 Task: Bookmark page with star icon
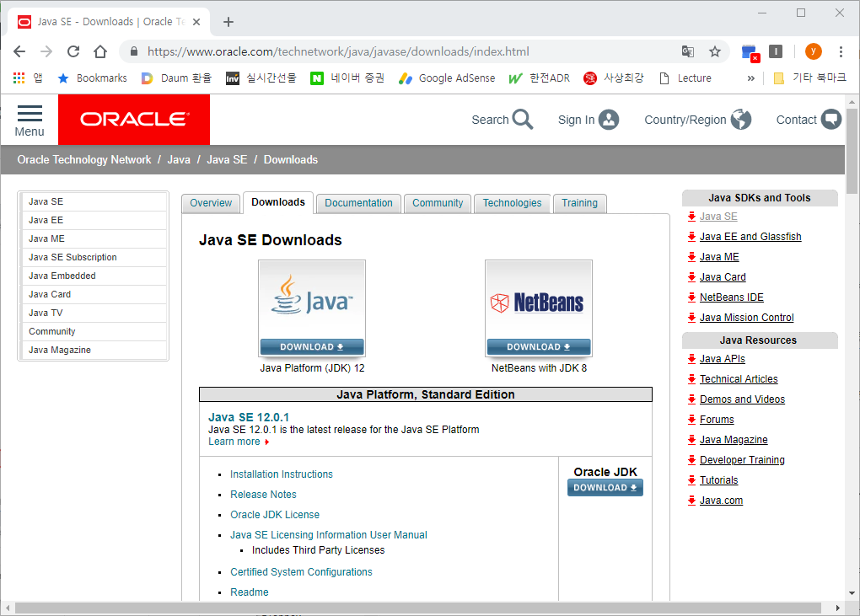pyautogui.click(x=715, y=51)
